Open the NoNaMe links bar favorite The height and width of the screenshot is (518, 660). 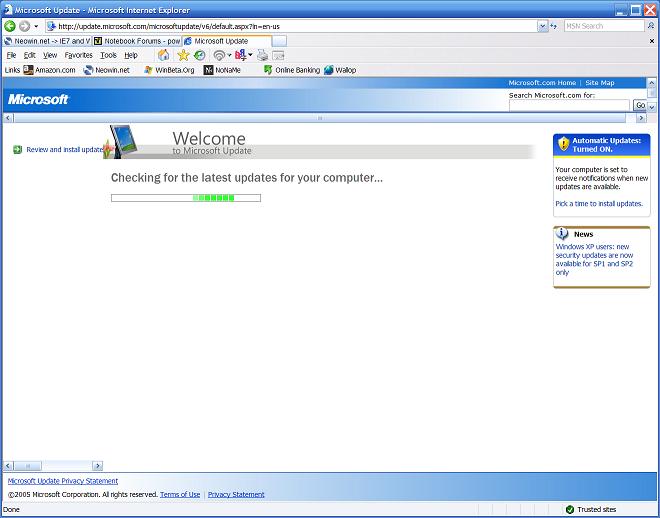pos(222,70)
